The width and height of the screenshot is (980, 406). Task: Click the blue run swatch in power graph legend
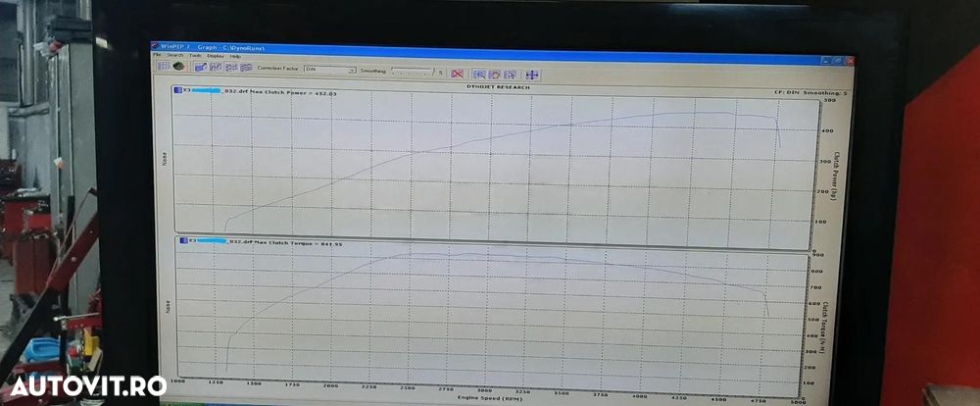pyautogui.click(x=176, y=90)
